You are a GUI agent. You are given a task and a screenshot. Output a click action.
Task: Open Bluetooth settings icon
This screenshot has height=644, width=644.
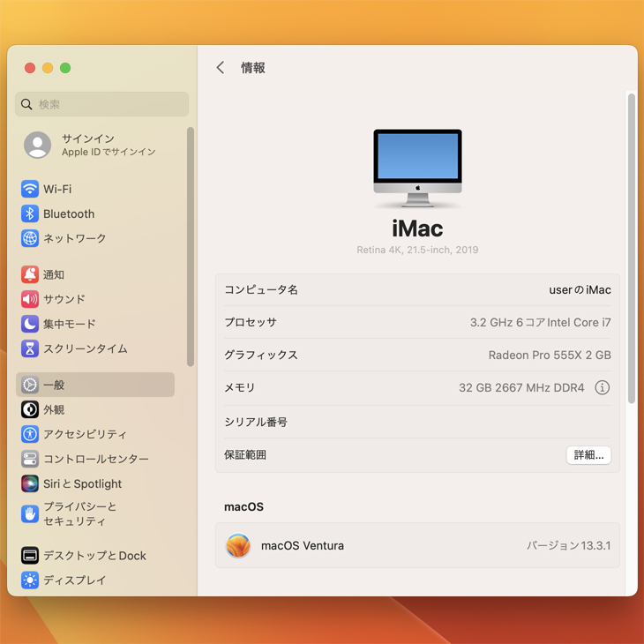coord(30,213)
